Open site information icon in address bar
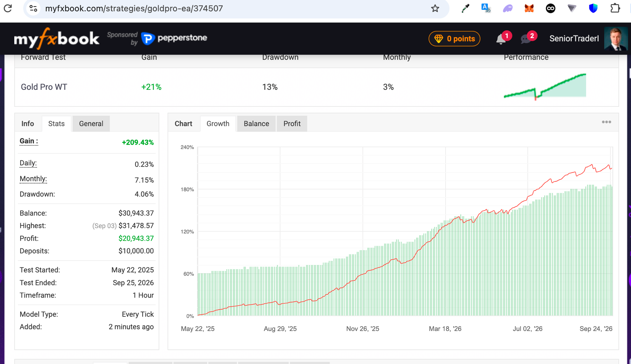Viewport: 631px width, 364px height. pyautogui.click(x=33, y=8)
